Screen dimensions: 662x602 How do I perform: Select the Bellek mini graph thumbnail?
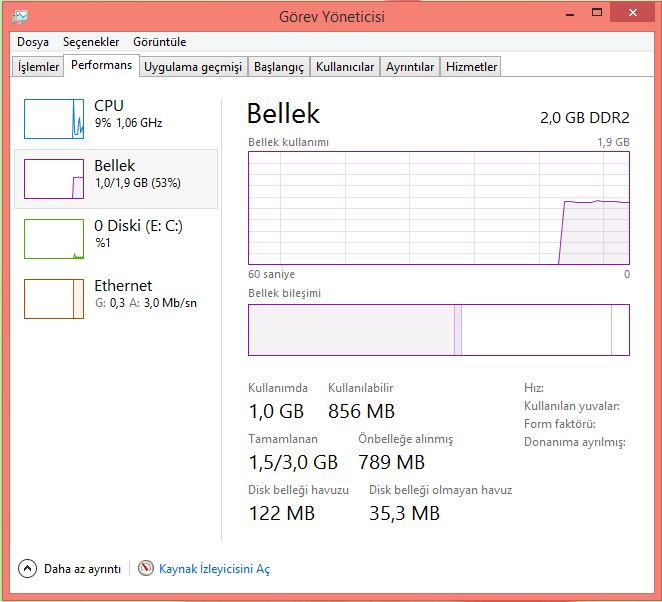[x=54, y=179]
